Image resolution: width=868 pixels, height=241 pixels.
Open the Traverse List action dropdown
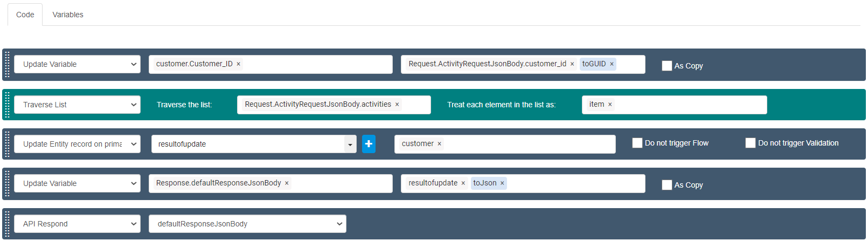pos(77,105)
